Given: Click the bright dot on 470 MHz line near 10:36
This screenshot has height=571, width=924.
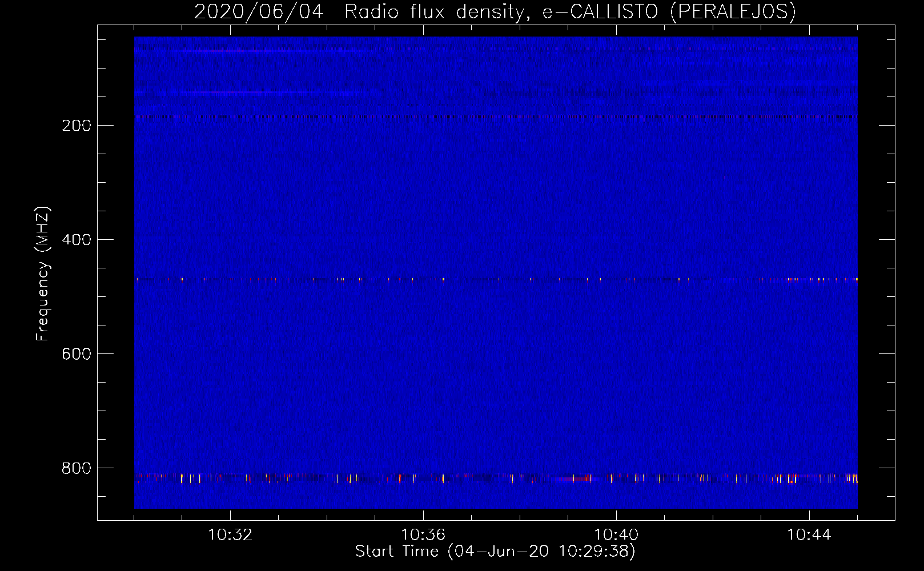Looking at the screenshot, I should point(443,279).
